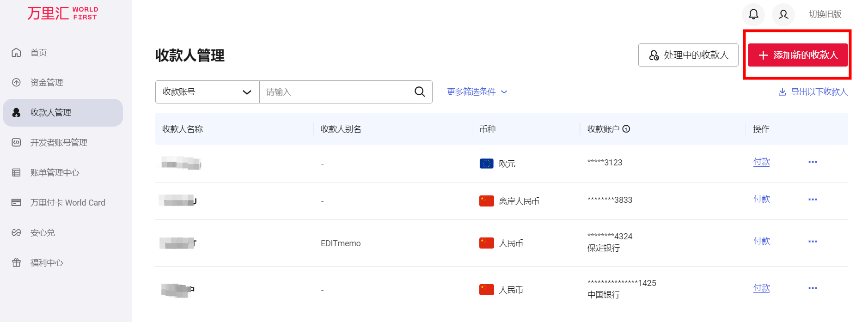Focus the 请输入 search input field
The width and height of the screenshot is (868, 322).
tap(335, 92)
